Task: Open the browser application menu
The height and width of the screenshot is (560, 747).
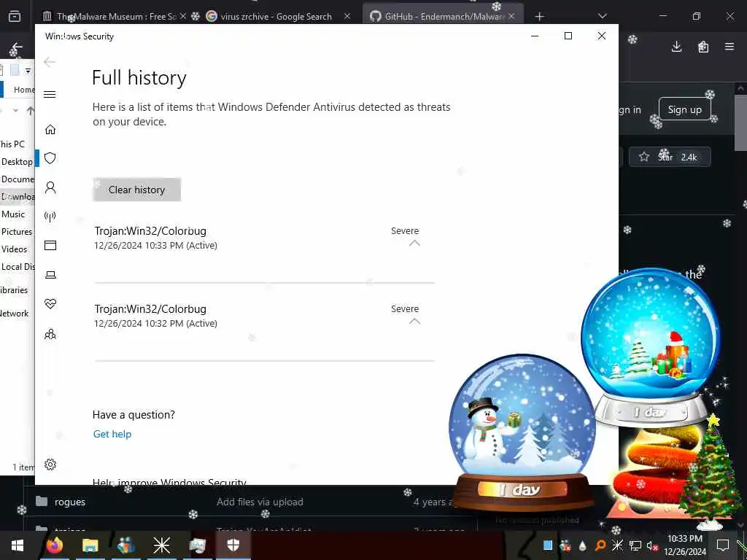Action: click(729, 47)
